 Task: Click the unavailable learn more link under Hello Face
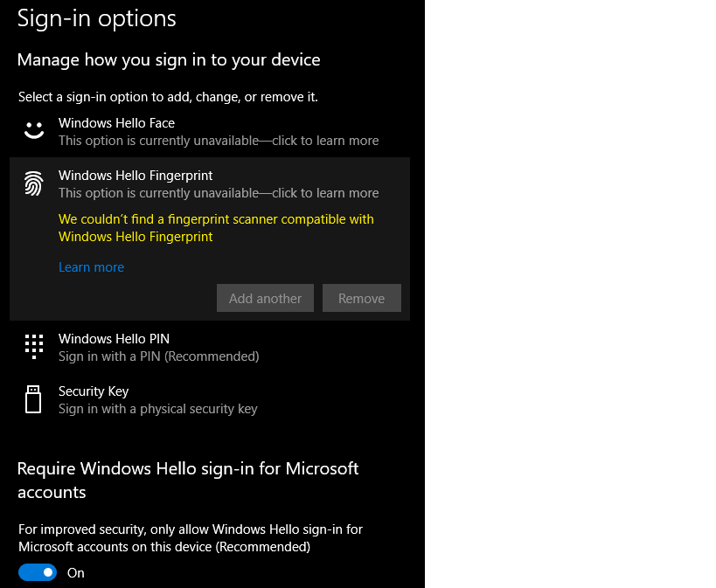tap(219, 140)
